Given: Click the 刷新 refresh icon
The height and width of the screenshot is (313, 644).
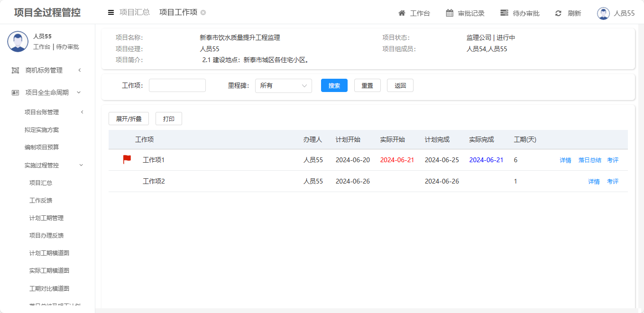Looking at the screenshot, I should tap(558, 13).
